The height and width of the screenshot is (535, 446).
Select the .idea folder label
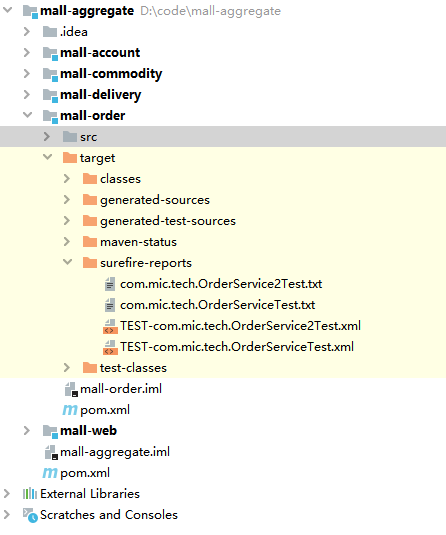click(74, 32)
